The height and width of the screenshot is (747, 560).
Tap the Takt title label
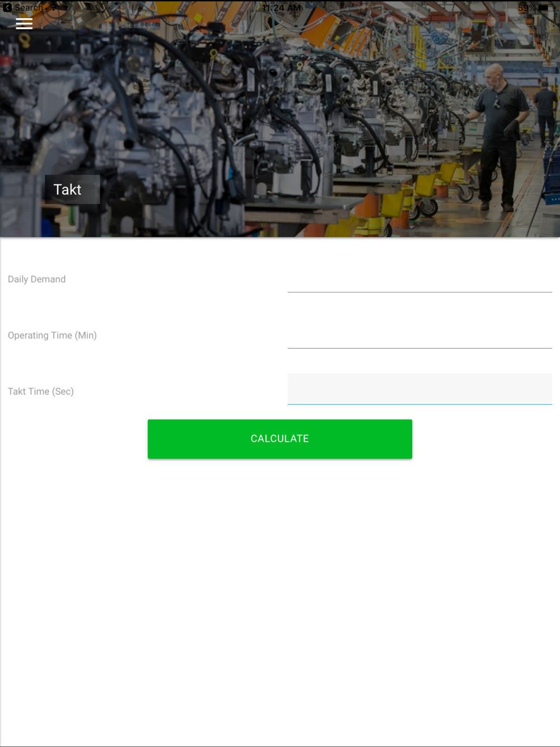[67, 189]
